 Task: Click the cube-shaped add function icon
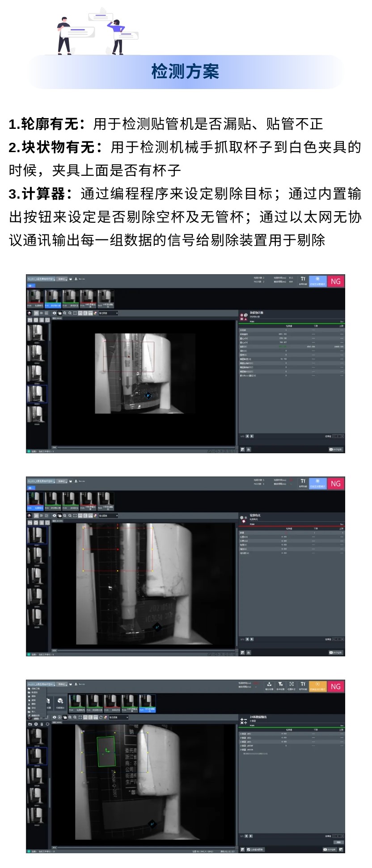pyautogui.click(x=60, y=701)
